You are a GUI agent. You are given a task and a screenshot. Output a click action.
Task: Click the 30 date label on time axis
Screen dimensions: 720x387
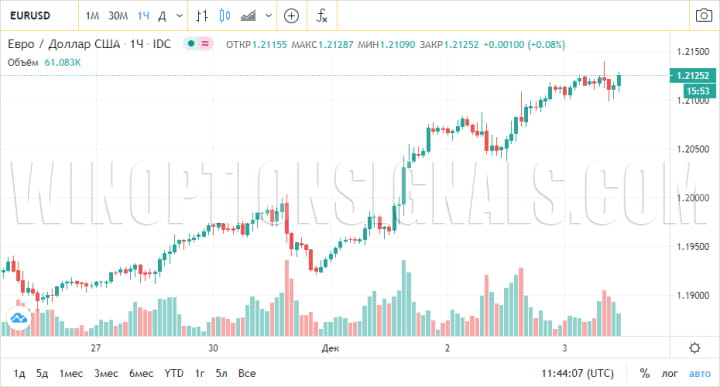click(213, 348)
